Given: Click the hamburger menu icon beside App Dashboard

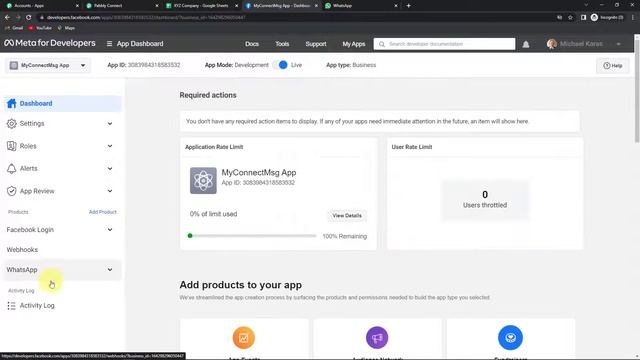Looking at the screenshot, I should [109, 44].
